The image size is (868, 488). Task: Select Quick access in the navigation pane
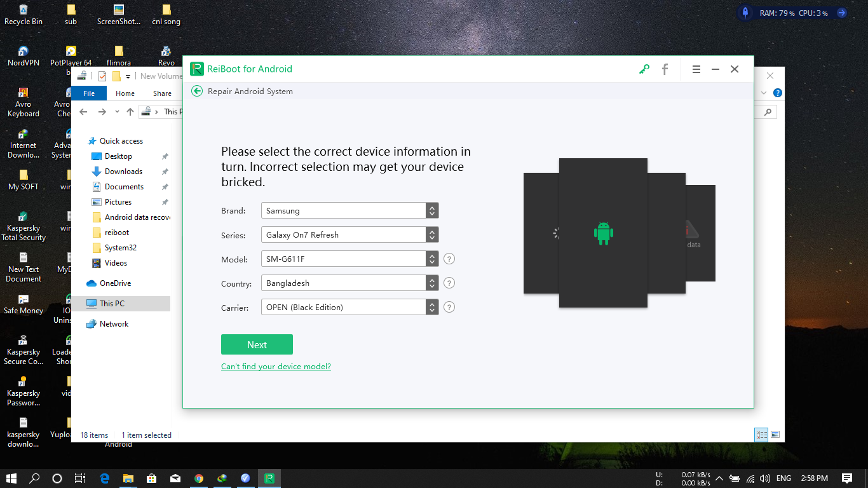[121, 141]
